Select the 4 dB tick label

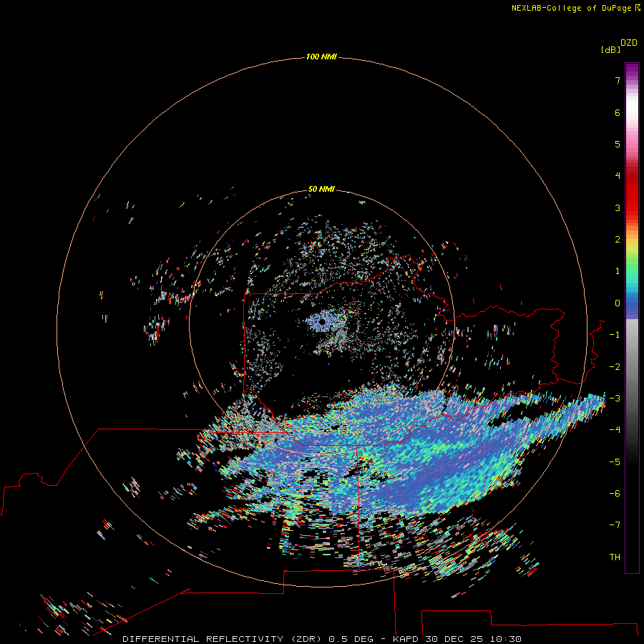pos(618,175)
